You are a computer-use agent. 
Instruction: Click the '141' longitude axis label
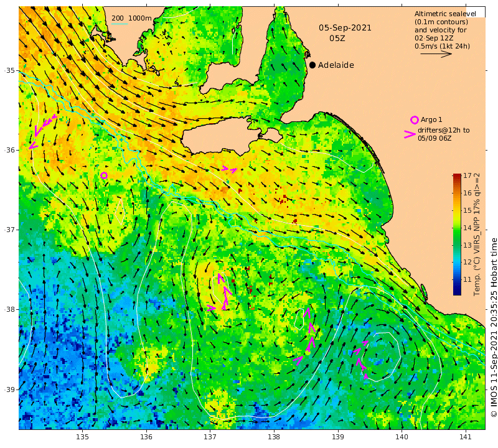(x=466, y=437)
